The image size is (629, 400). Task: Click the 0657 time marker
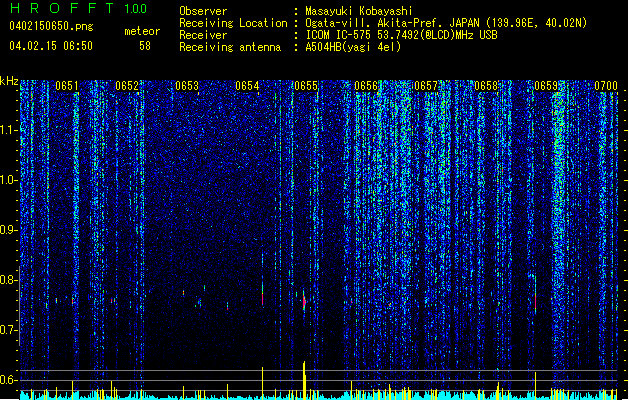[426, 86]
